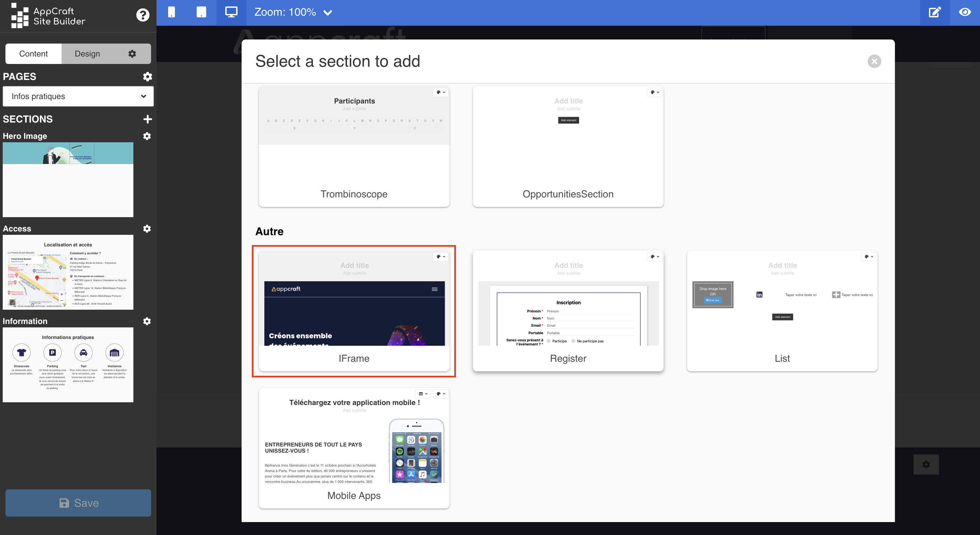Expand the Zoom 100% dropdown
980x535 pixels.
point(327,13)
